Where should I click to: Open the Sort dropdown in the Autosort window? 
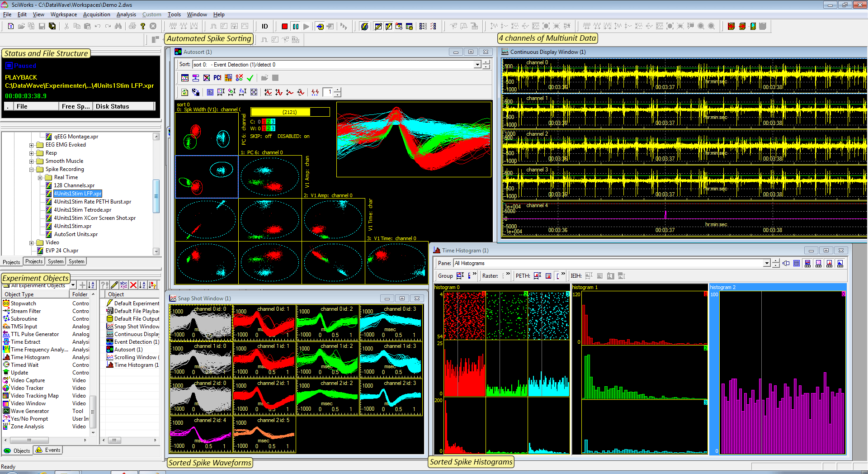tap(477, 65)
